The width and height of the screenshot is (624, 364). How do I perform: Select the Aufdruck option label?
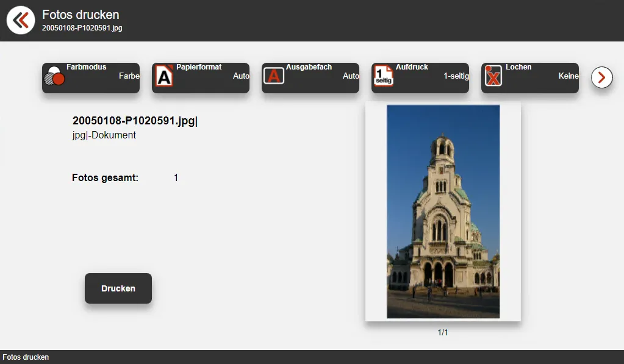click(412, 67)
